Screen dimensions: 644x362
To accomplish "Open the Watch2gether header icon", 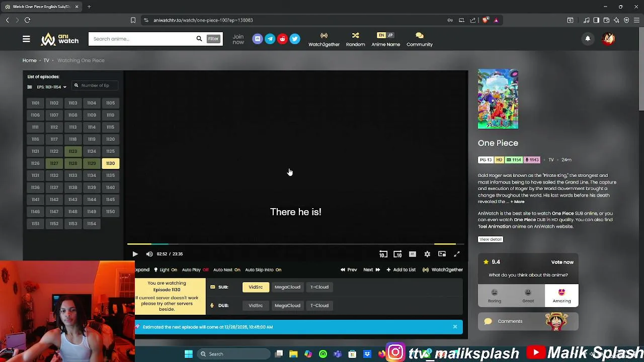I will tap(324, 39).
